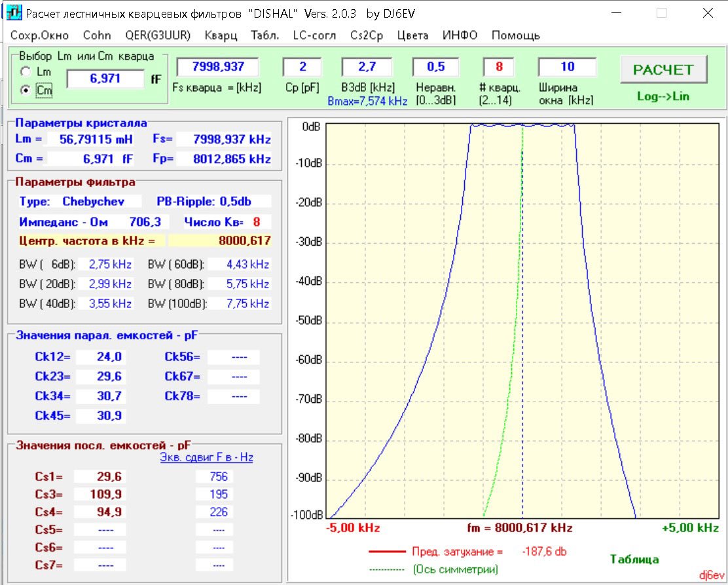Image resolution: width=728 pixels, height=585 pixels.
Task: Click the Fs кварца frequency input field
Action: (x=216, y=67)
